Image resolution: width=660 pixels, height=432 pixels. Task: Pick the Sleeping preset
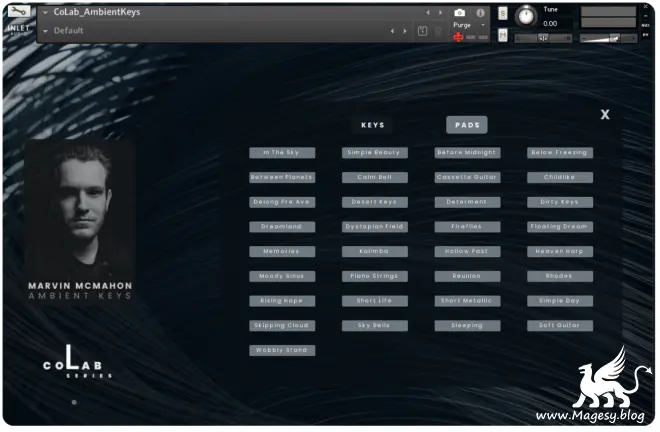(467, 325)
